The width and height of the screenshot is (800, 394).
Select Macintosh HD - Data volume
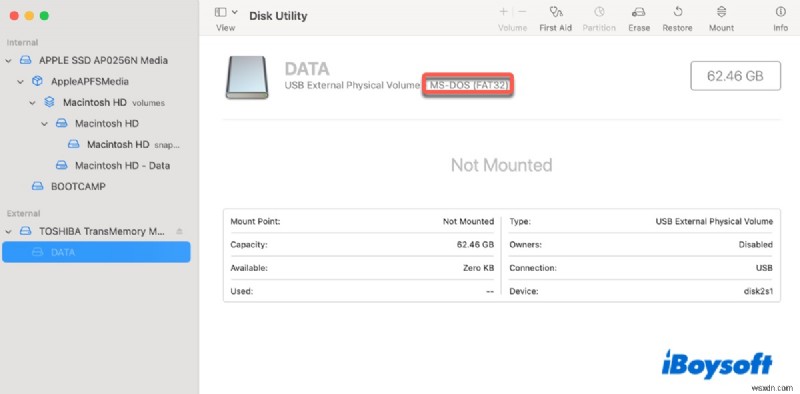[x=122, y=165]
